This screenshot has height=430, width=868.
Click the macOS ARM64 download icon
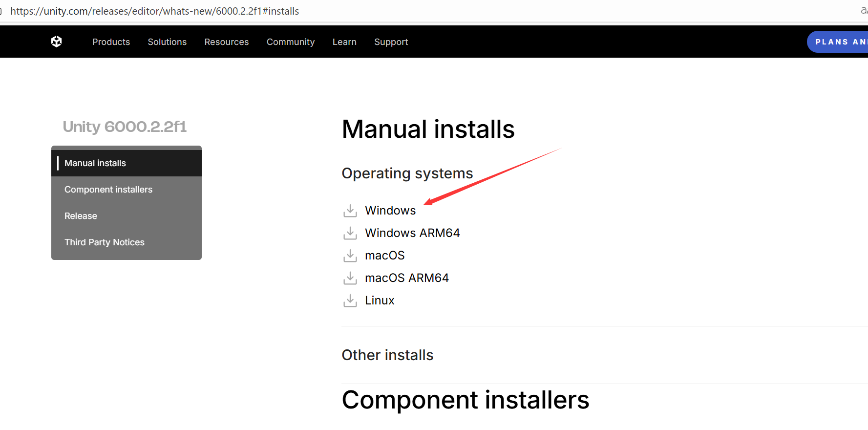tap(350, 278)
